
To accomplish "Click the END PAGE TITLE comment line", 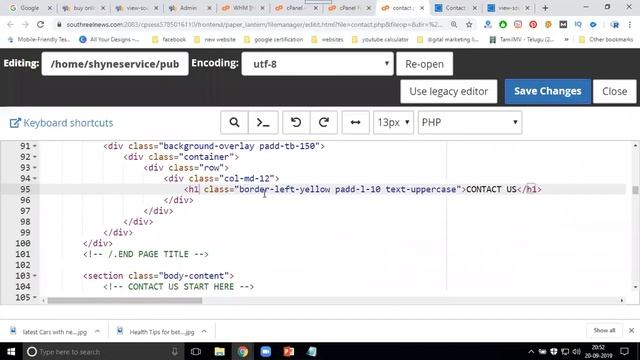I will [x=146, y=254].
